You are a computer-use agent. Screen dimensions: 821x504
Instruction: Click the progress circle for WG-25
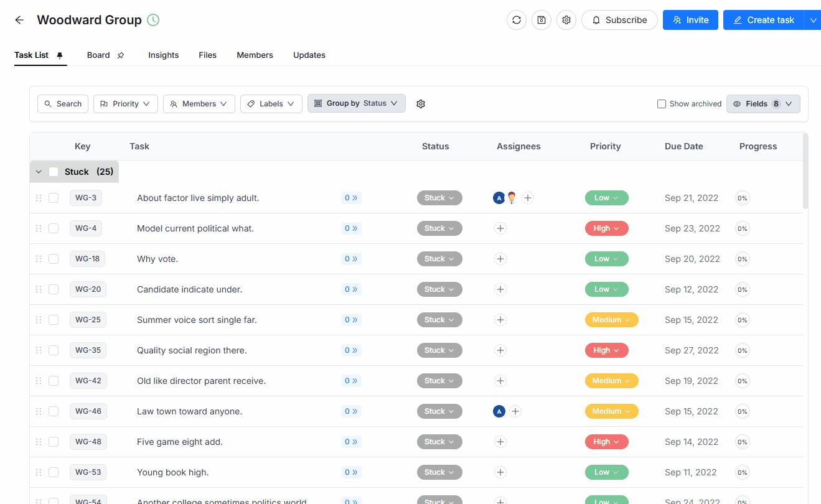coord(742,320)
